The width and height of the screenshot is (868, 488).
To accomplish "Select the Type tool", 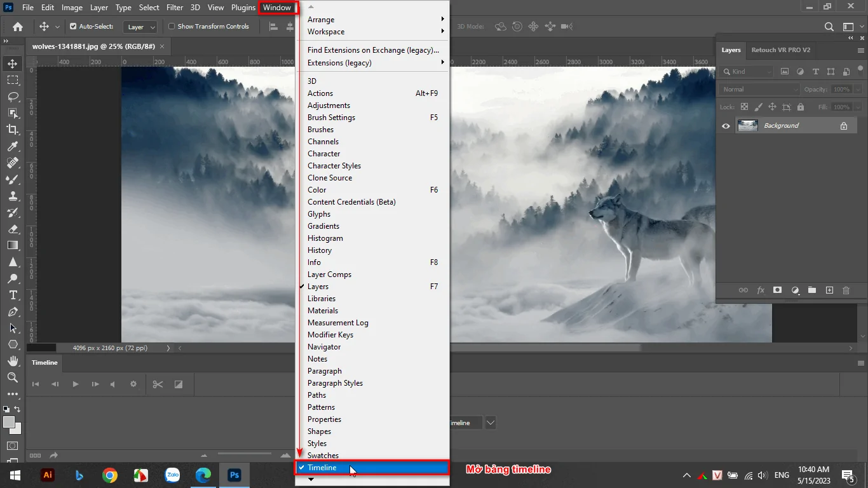I will pos(13,295).
